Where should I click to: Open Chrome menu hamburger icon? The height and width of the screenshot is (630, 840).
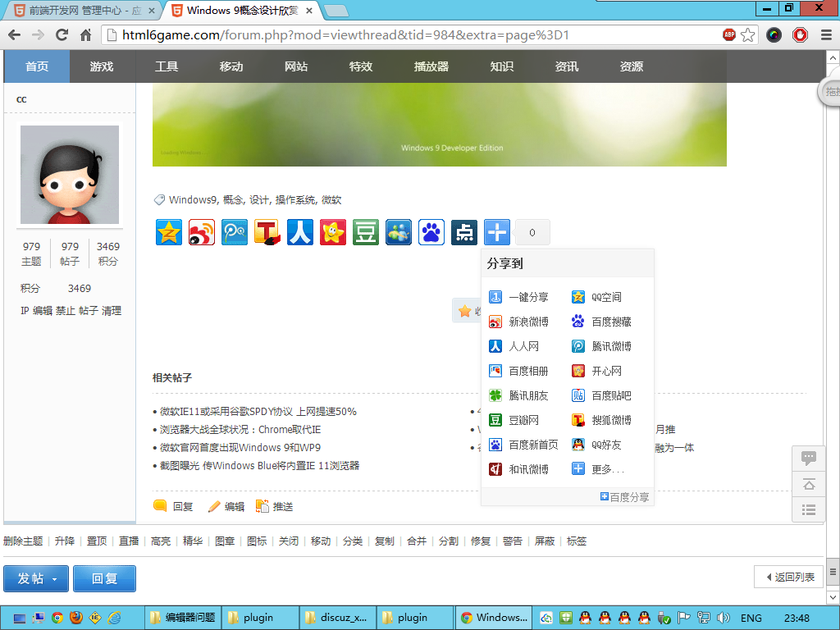tap(826, 34)
